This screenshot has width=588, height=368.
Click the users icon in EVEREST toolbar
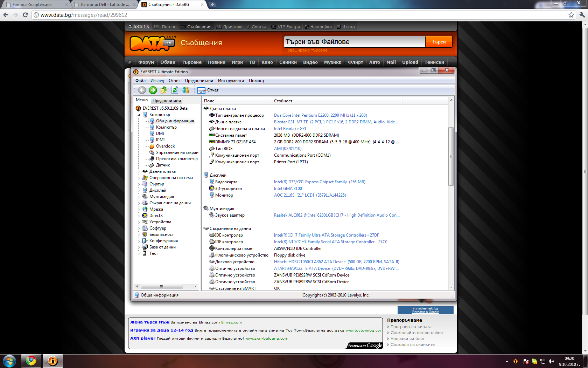point(185,90)
